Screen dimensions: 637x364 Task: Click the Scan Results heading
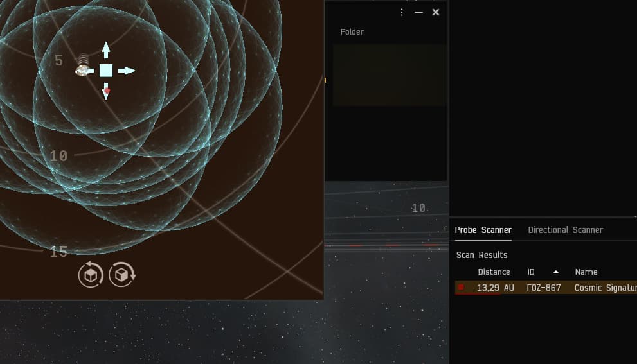point(482,255)
